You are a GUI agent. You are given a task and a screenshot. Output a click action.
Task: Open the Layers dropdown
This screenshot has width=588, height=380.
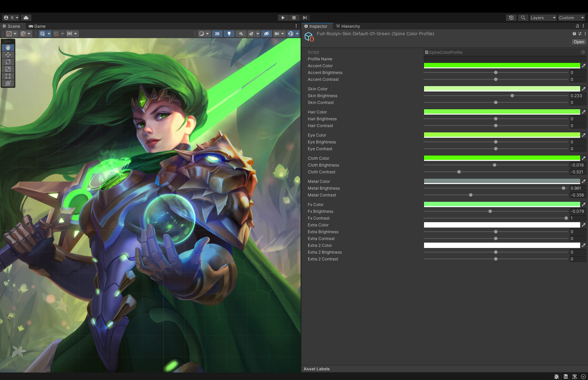pos(543,18)
